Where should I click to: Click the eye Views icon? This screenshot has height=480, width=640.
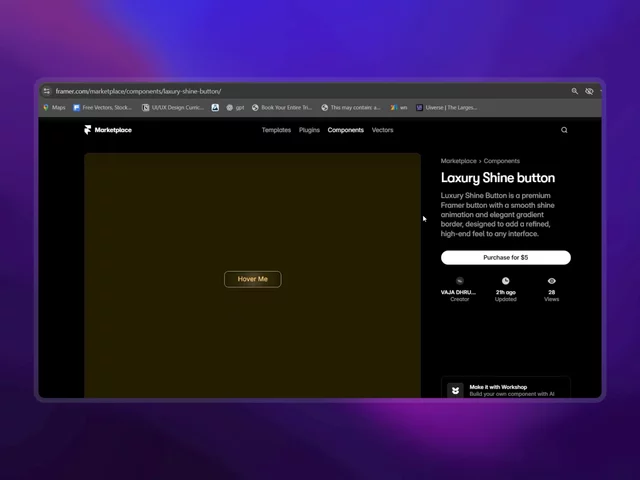tap(551, 281)
